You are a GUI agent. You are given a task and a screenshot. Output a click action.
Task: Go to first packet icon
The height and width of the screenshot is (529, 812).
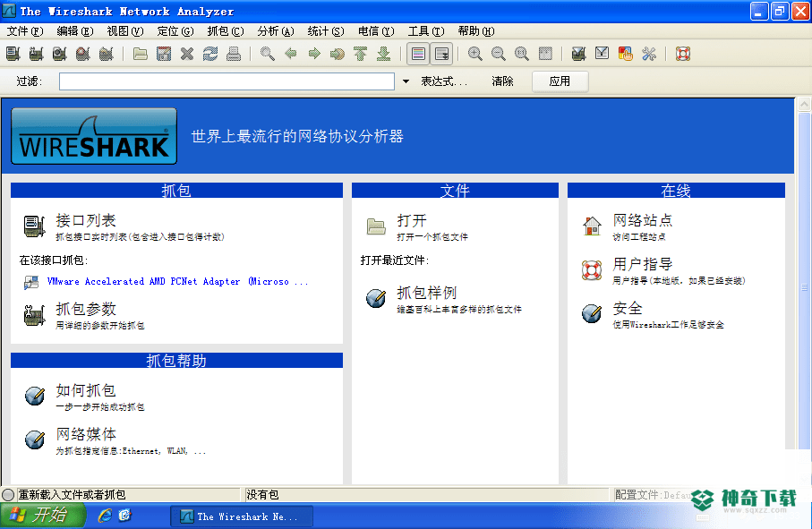(x=361, y=54)
